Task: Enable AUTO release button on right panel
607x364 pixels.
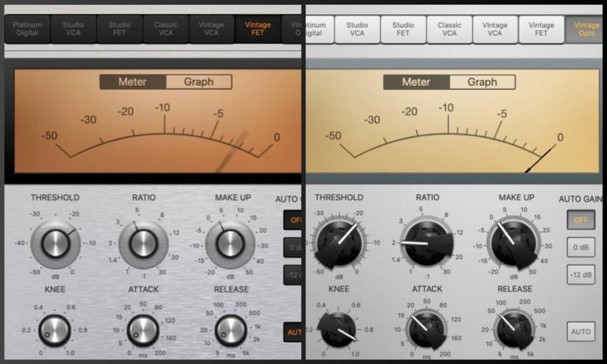Action: click(x=581, y=332)
